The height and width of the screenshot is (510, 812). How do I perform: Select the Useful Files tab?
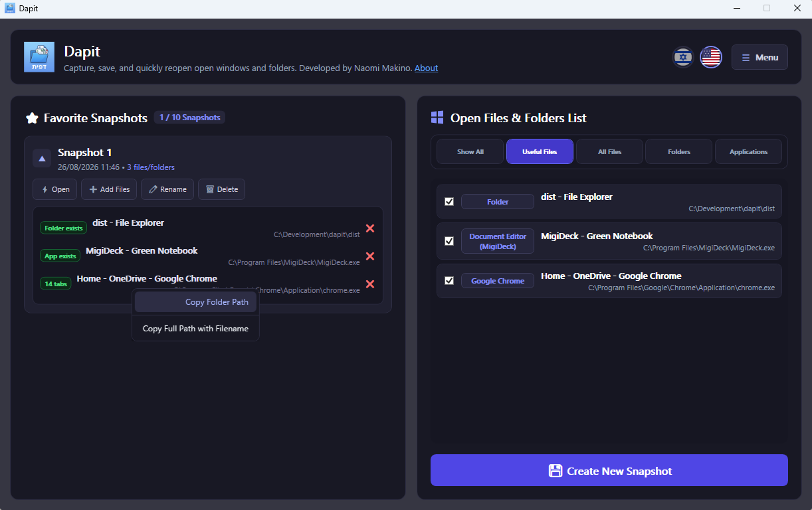(x=540, y=151)
